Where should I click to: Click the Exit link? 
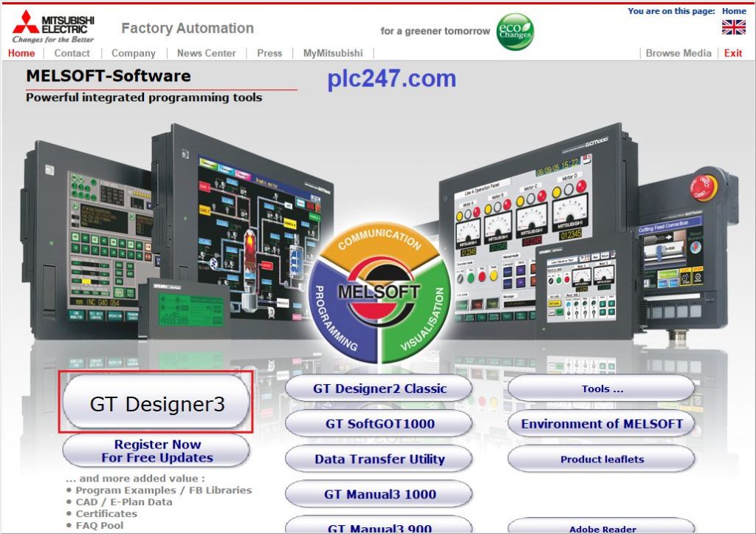733,53
